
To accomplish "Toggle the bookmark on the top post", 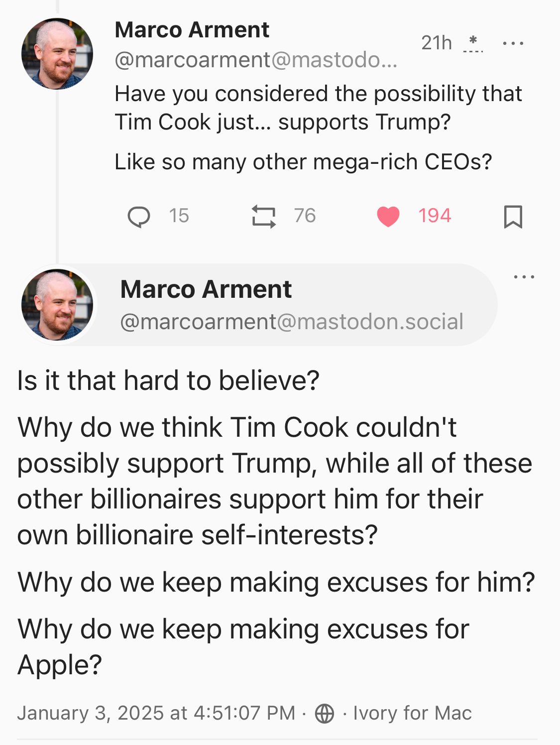I will [513, 217].
